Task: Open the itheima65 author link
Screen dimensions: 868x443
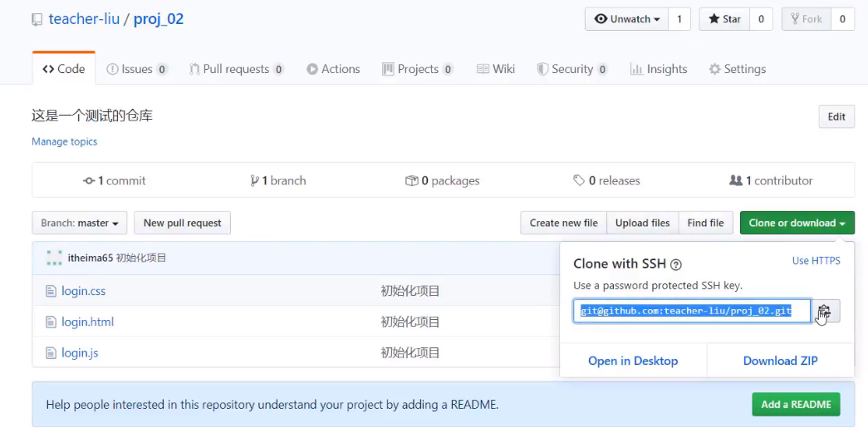Action: click(91, 258)
